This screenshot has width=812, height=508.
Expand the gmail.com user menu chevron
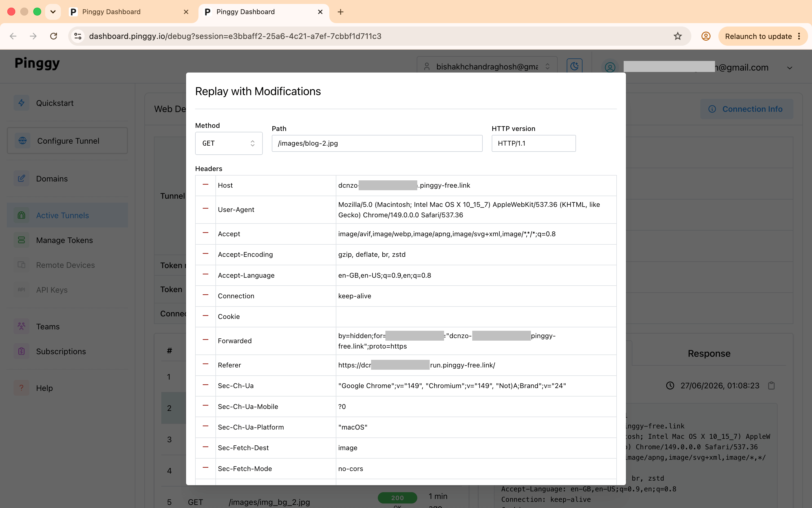pos(789,68)
